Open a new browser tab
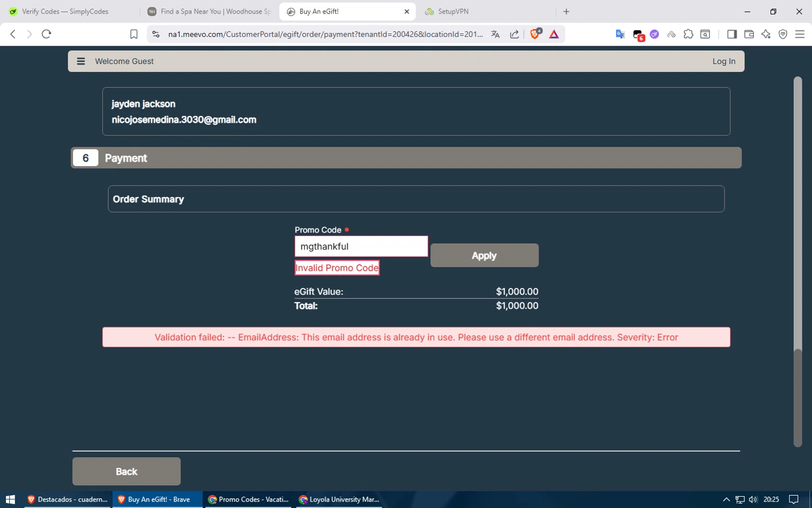The image size is (812, 508). click(x=566, y=11)
